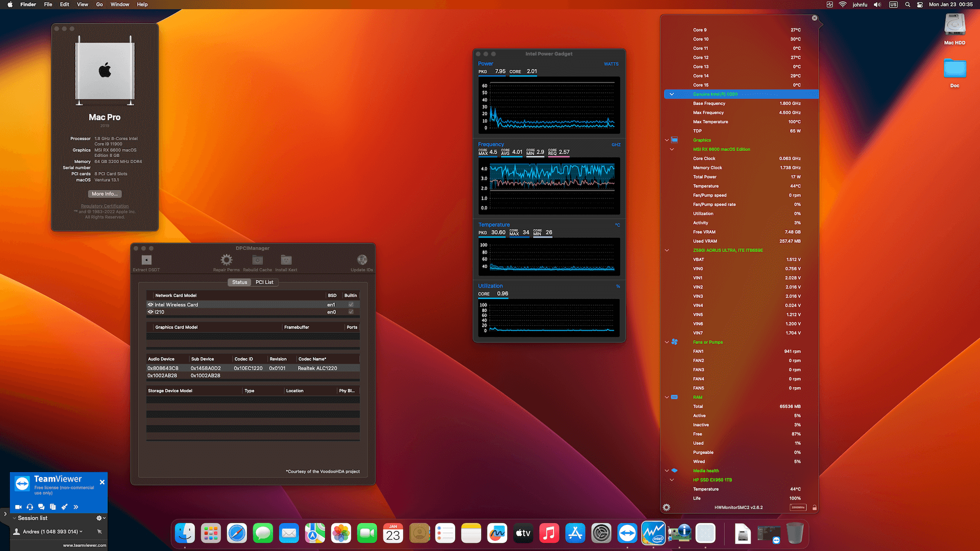
Task: Close the TeamViewer panel with X
Action: click(x=102, y=482)
